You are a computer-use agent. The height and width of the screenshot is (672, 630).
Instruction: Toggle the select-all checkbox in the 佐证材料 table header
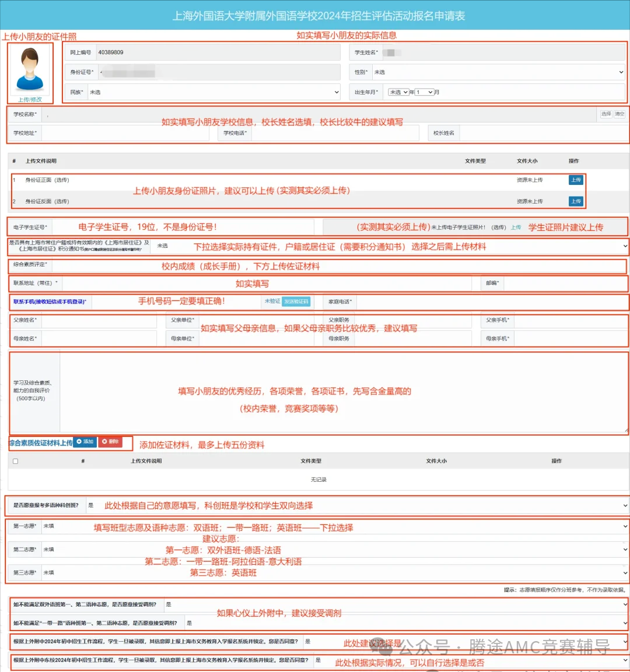coord(15,461)
